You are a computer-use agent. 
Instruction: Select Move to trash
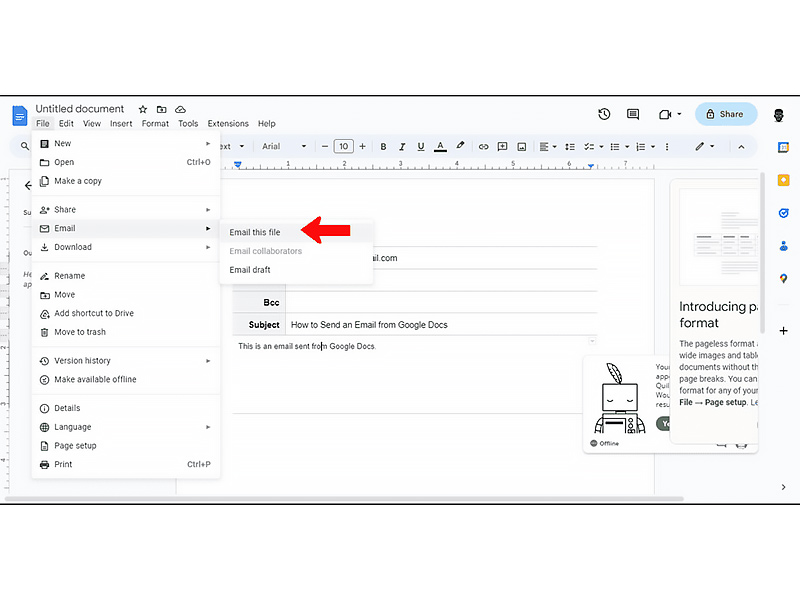pyautogui.click(x=126, y=332)
